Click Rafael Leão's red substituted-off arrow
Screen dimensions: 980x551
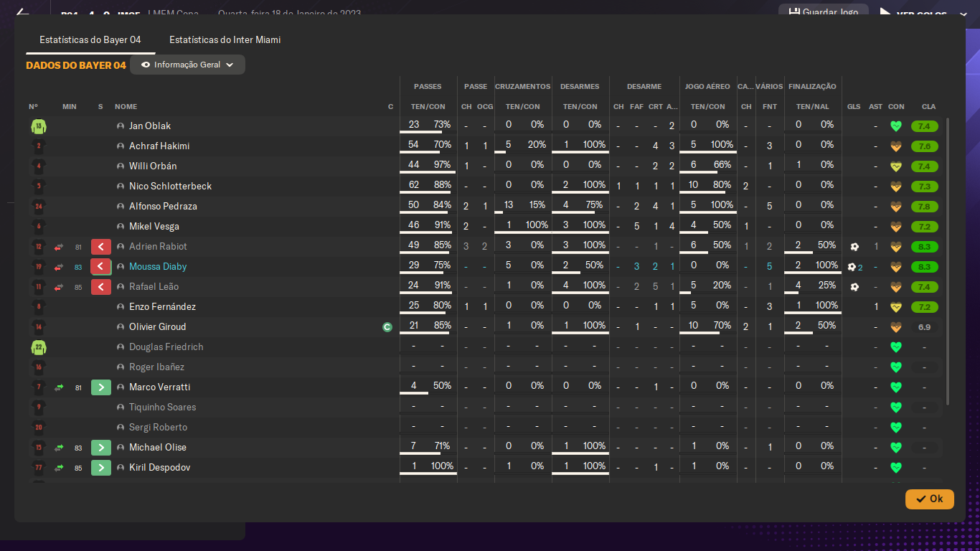[101, 287]
